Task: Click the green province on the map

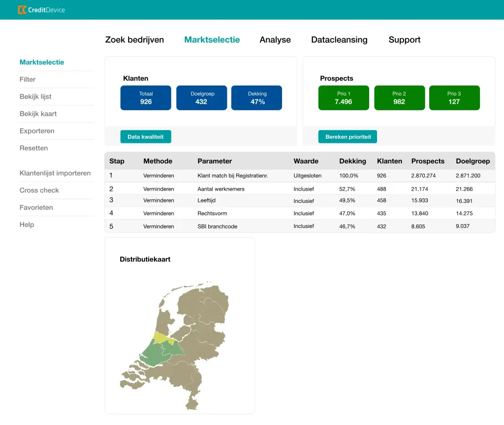Action: pyautogui.click(x=158, y=353)
